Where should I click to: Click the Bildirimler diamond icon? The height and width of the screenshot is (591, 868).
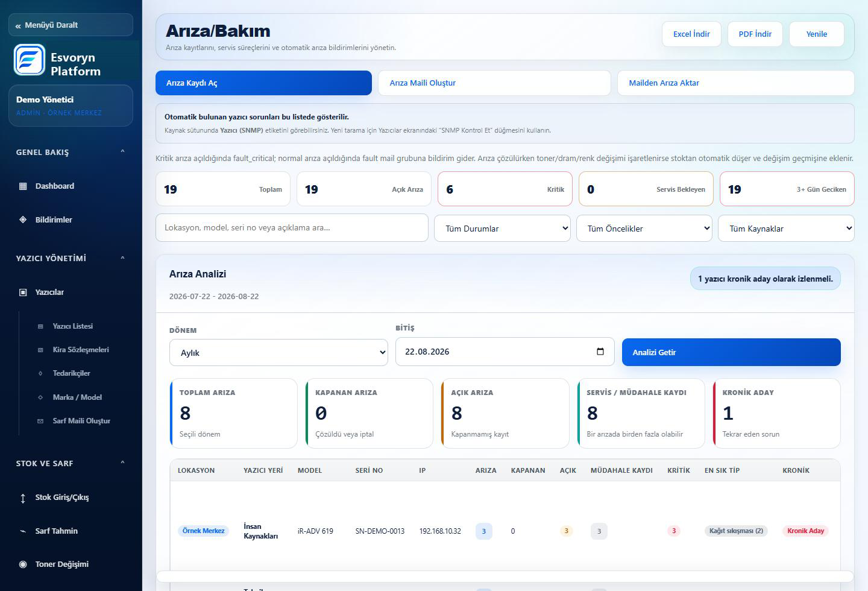click(23, 220)
